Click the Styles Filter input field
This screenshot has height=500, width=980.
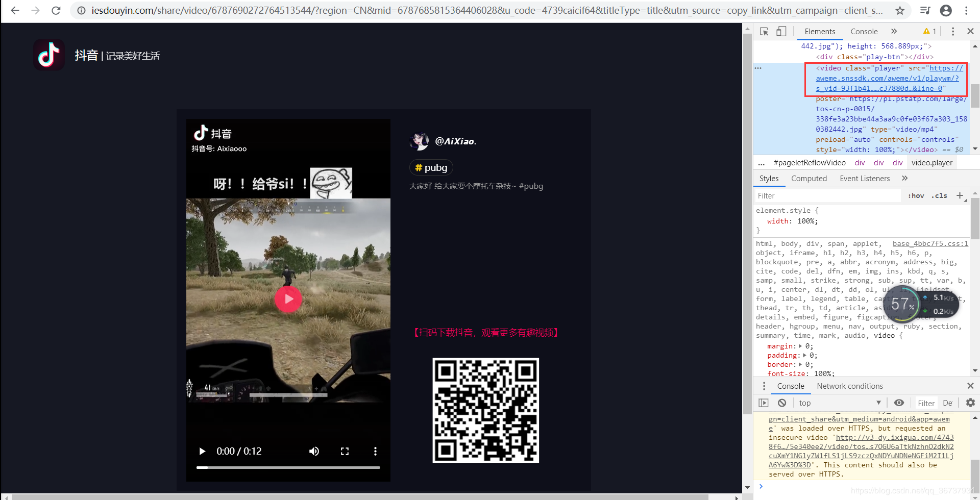[x=827, y=196]
